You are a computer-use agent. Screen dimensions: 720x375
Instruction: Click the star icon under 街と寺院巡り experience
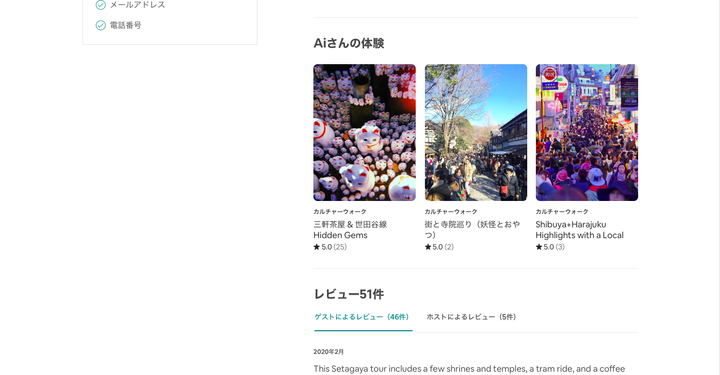click(428, 247)
